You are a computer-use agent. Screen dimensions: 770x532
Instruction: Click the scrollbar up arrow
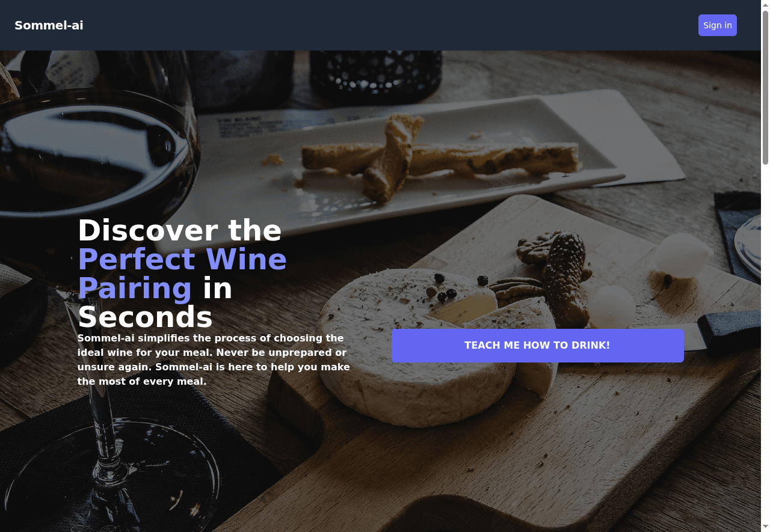(765, 5)
